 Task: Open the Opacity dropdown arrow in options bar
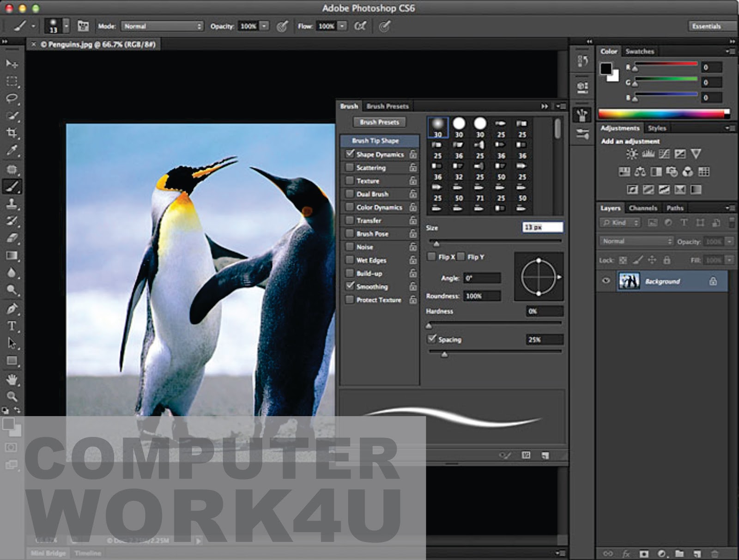264,26
